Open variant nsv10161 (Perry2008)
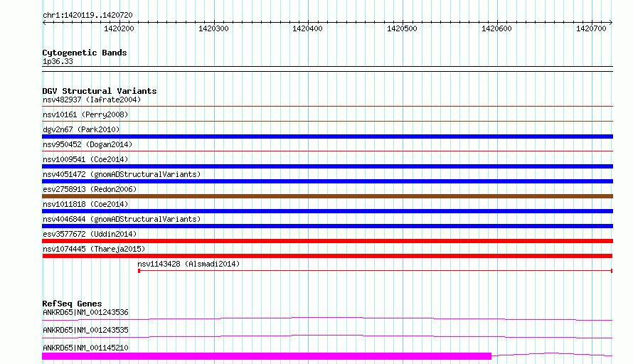This screenshot has height=364, width=633. [85, 114]
